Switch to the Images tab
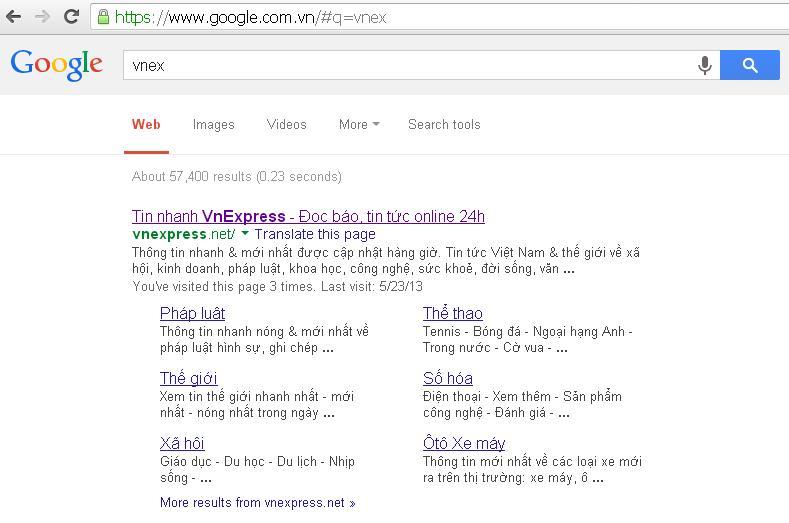 213,124
